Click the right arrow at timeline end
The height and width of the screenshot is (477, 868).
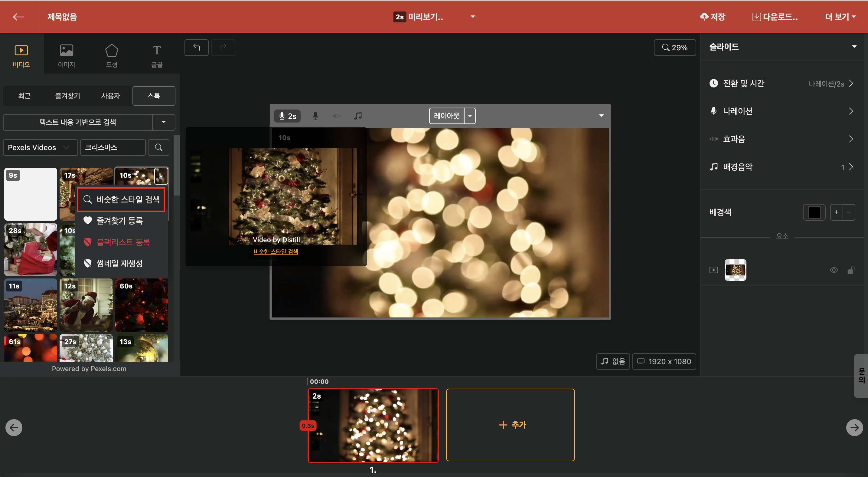[x=854, y=428]
